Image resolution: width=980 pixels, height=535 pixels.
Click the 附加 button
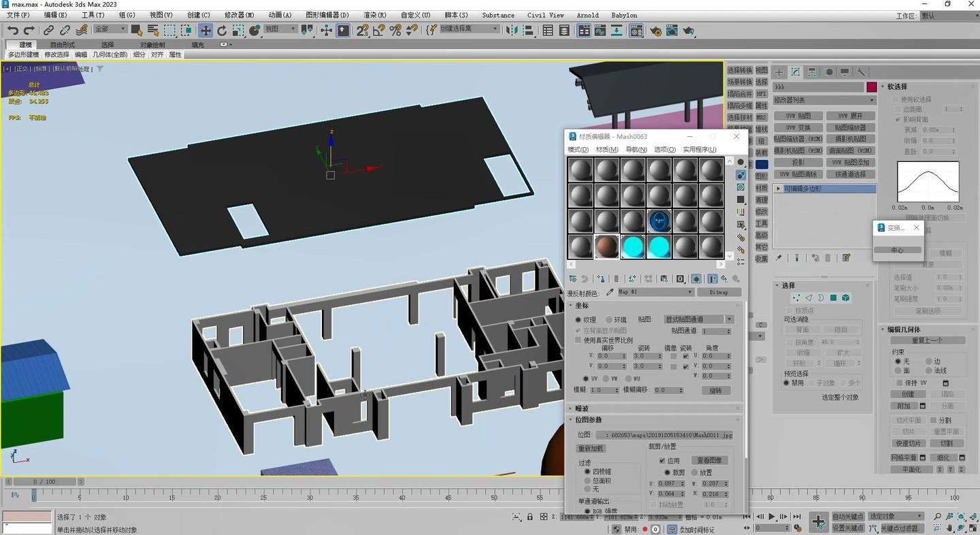[x=904, y=406]
